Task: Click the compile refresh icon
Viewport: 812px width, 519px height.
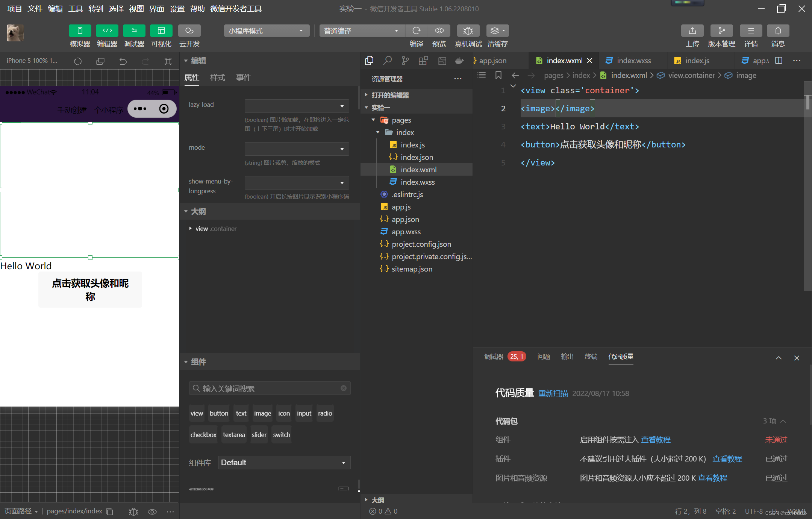Action: [x=416, y=31]
